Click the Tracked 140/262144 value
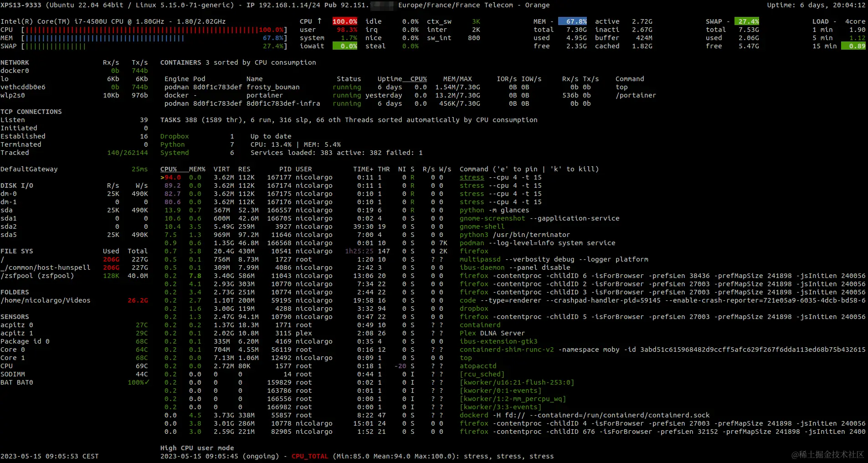 click(x=128, y=153)
